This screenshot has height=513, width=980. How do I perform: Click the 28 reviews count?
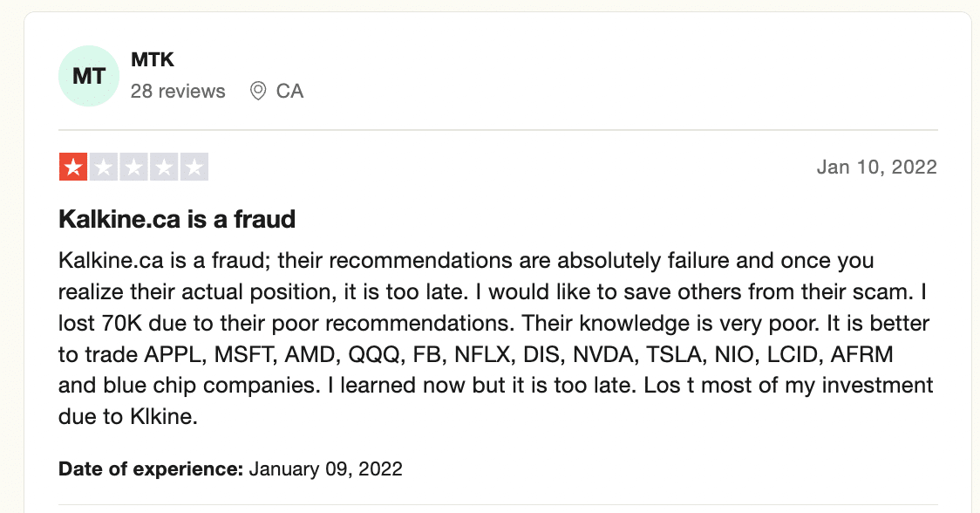click(178, 92)
